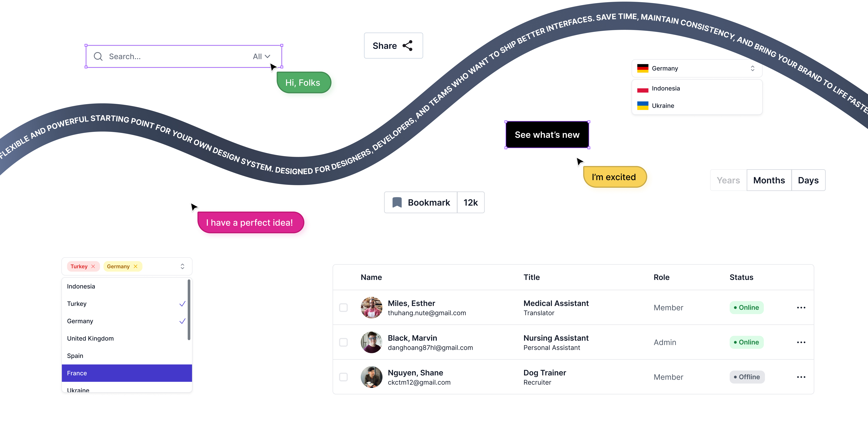
Task: Switch to the Months tab
Action: click(x=769, y=180)
